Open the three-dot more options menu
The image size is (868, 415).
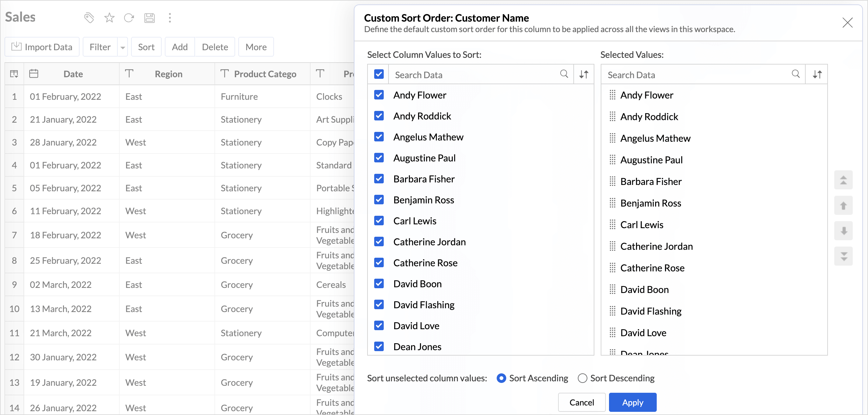pyautogui.click(x=170, y=17)
